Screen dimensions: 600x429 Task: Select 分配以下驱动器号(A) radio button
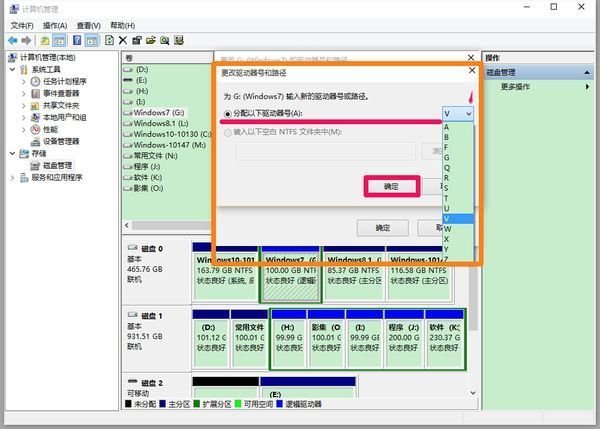click(x=228, y=114)
